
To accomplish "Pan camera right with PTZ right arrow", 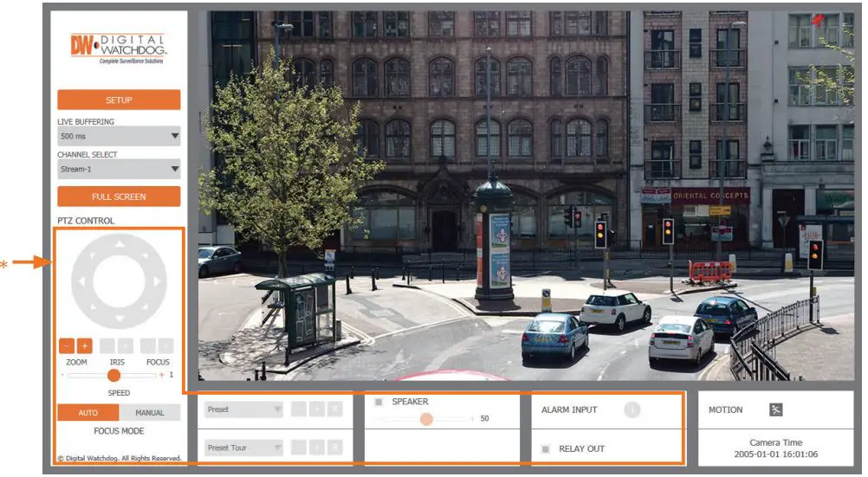I will tap(157, 281).
